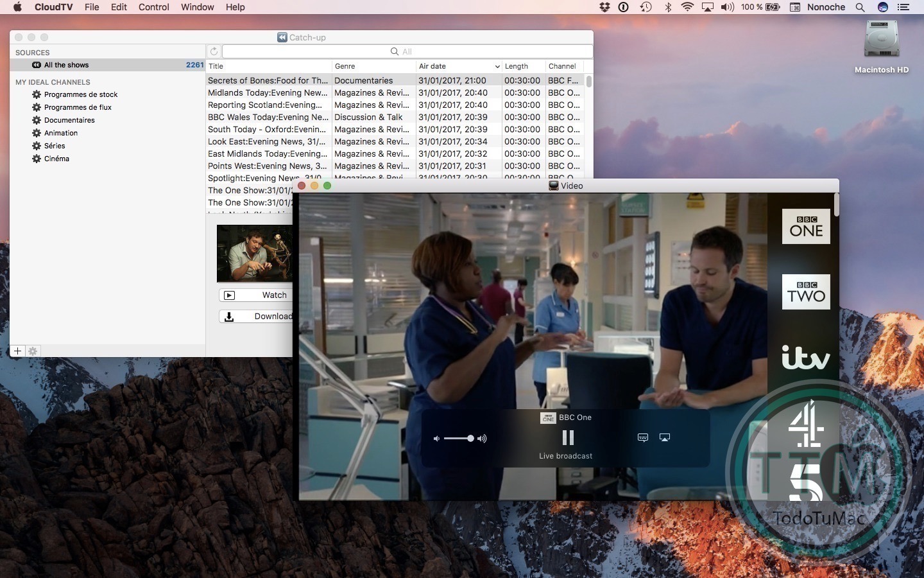Open the Control menu
This screenshot has height=578, width=924.
click(x=154, y=7)
